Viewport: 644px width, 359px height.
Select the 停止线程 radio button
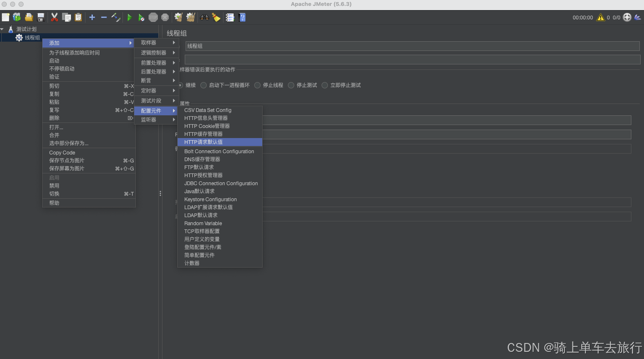tap(258, 85)
